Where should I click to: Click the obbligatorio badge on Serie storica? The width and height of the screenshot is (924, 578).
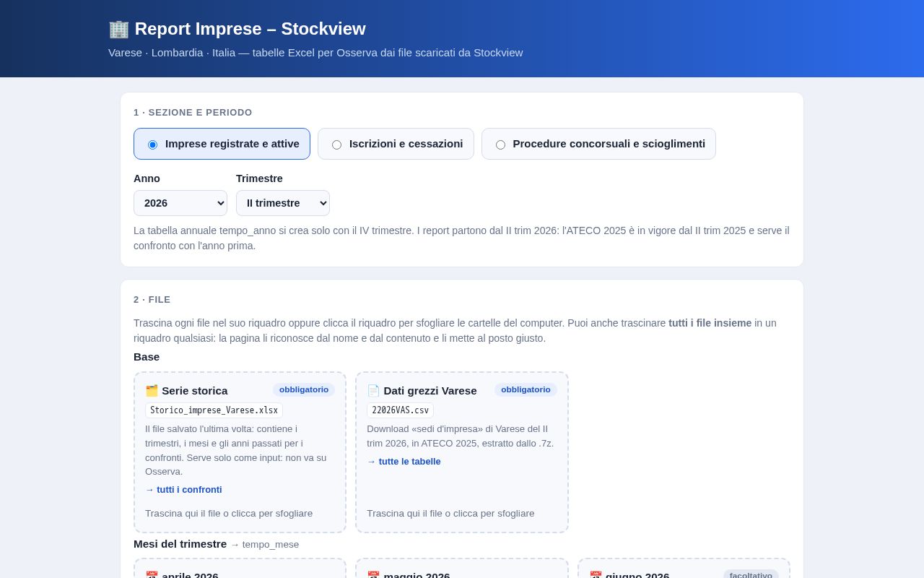pyautogui.click(x=304, y=389)
